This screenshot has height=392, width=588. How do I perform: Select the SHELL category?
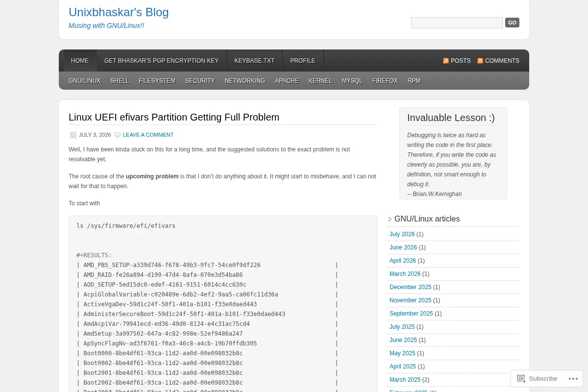tap(120, 81)
